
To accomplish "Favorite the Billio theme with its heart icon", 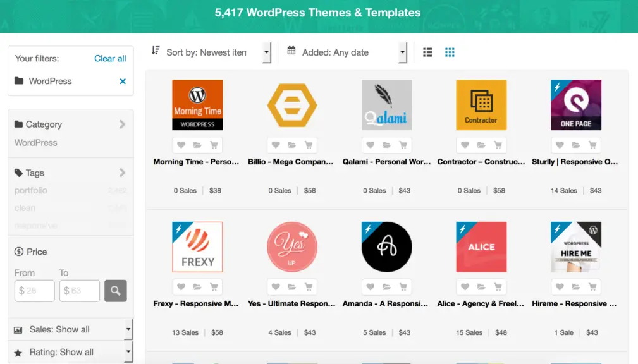I will 276,145.
